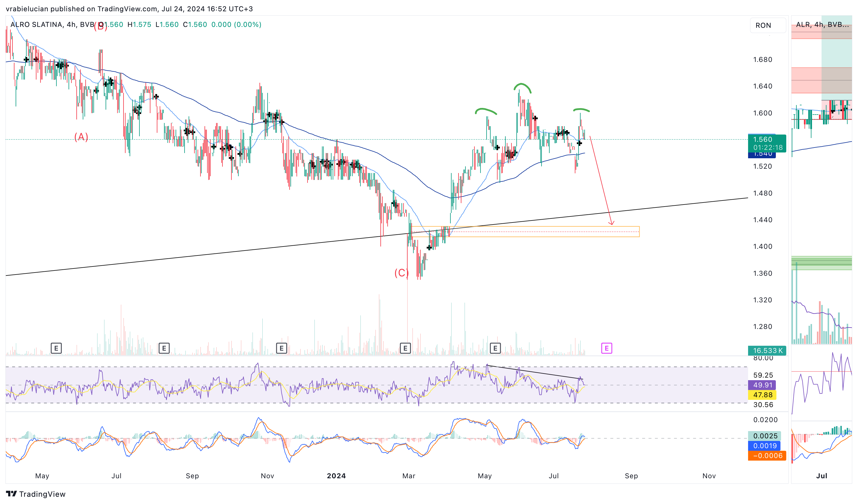Click the earnings E marker near March 2024
Screen dimensions: 858x504
coord(406,348)
